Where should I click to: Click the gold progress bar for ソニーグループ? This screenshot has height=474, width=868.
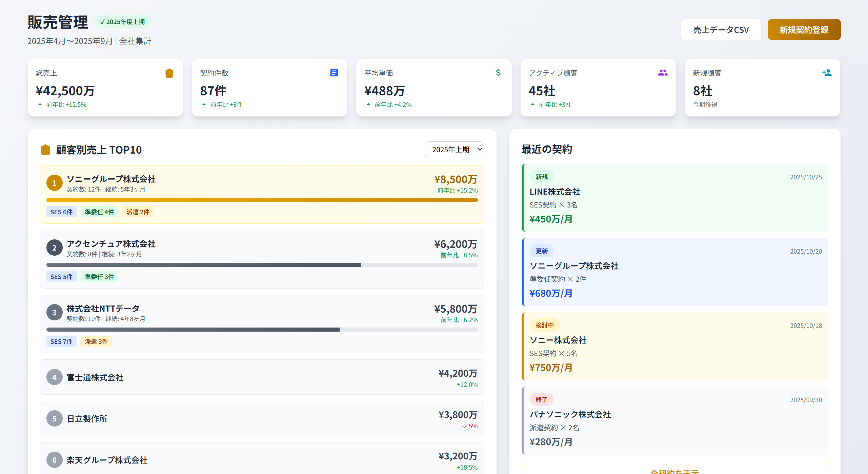262,200
